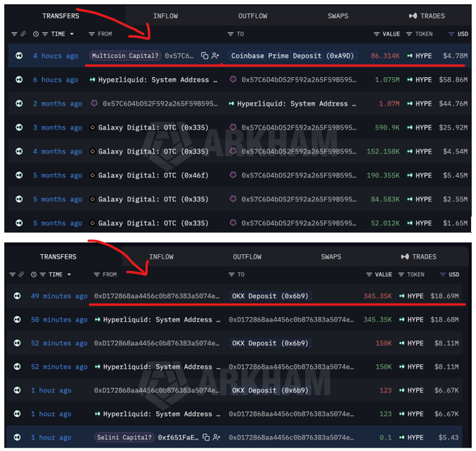Screen dimensions: 476x451
Task: Click transaction icon on 2 months ago row
Action: coord(19,104)
